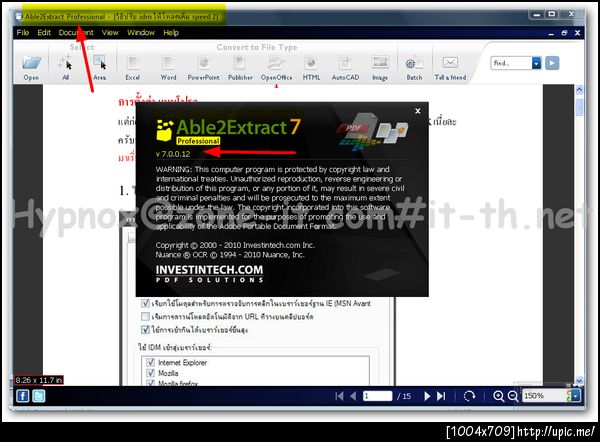Zoom in with the magnifier plus icon

click(x=498, y=396)
